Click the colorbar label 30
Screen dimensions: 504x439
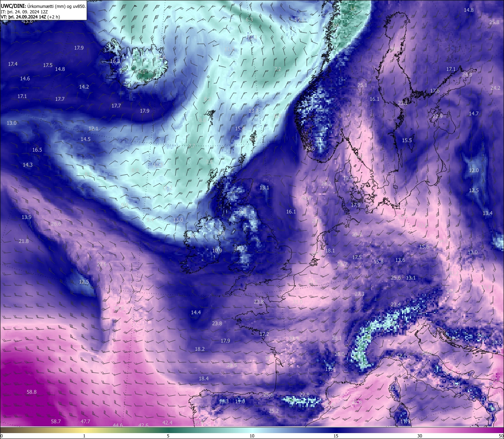(x=420, y=436)
